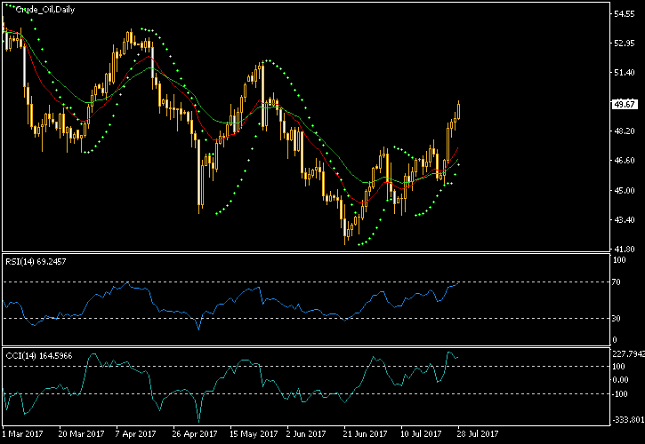Screen dimensions: 645x444
Task: Click date label 21 Jun 2017
Action: 365,434
